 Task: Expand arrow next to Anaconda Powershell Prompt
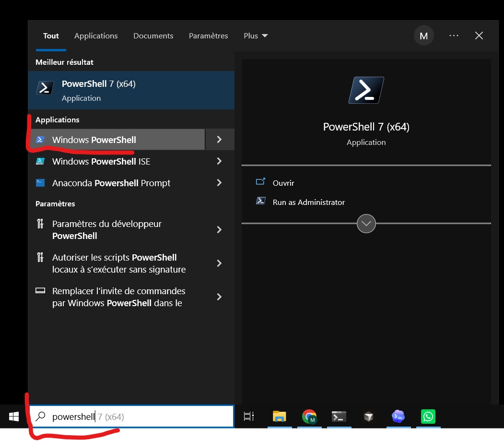tap(220, 183)
